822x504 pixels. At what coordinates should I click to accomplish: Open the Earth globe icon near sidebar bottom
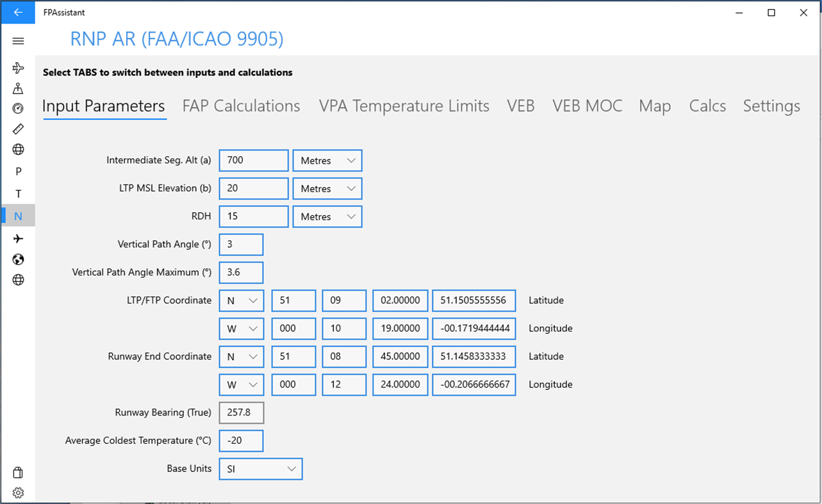coord(18,259)
